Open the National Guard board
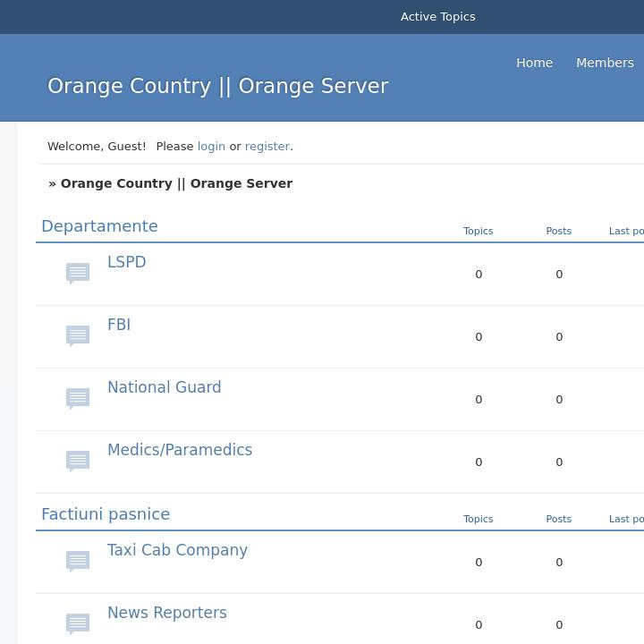 click(164, 387)
